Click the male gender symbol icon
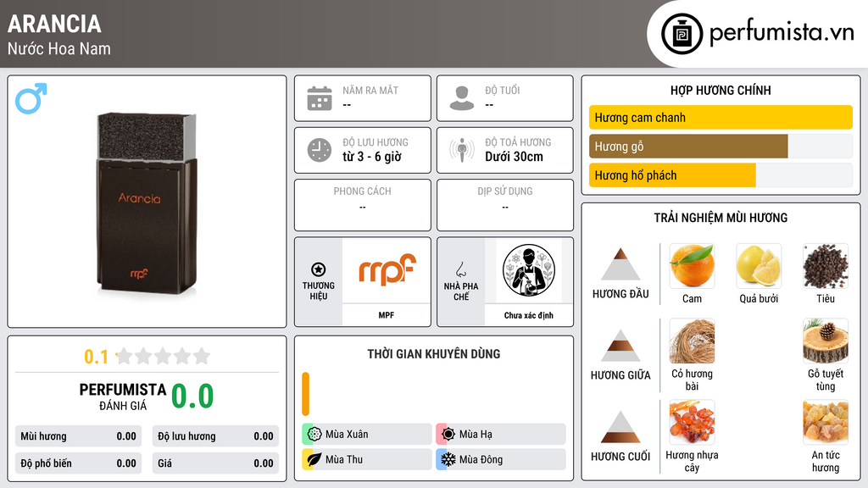The image size is (868, 488). pyautogui.click(x=31, y=98)
